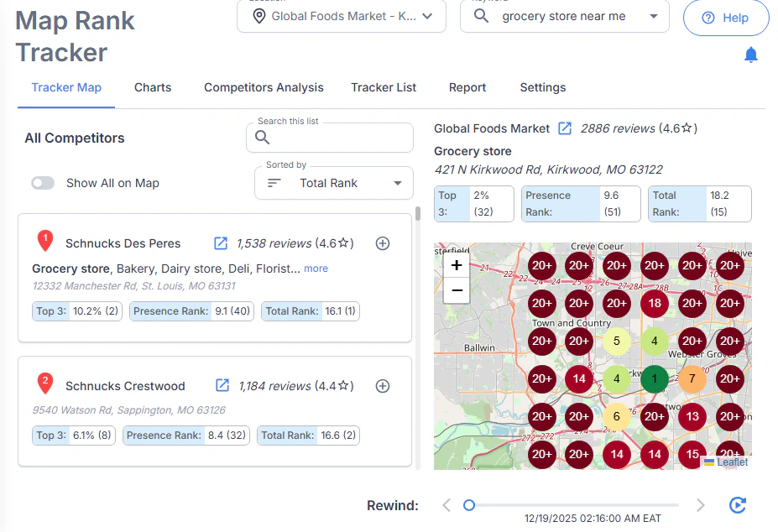Click the 1,184 reviews text
The image size is (778, 532).
tap(275, 386)
